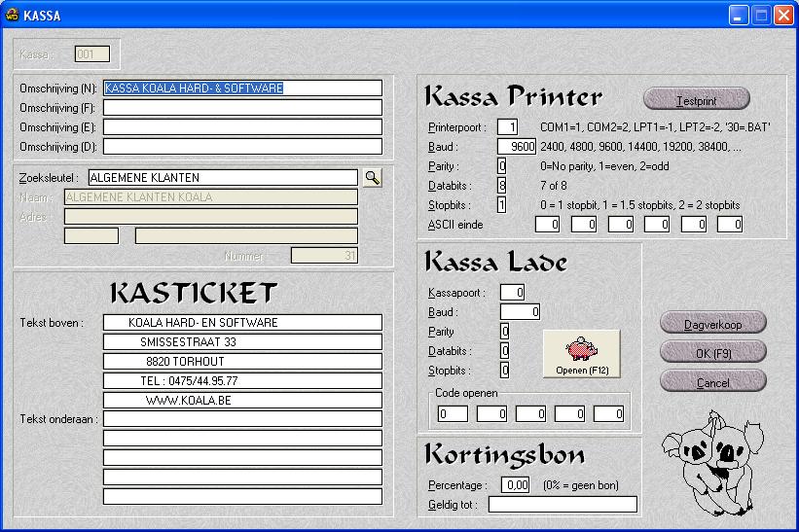Click the COM1=1, COM2=2 port hint text
799x532 pixels.
(x=655, y=127)
